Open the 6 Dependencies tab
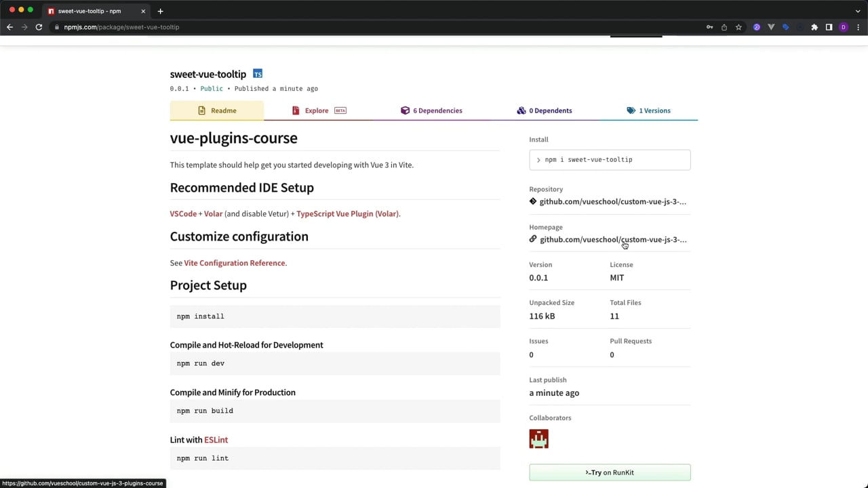 click(431, 110)
